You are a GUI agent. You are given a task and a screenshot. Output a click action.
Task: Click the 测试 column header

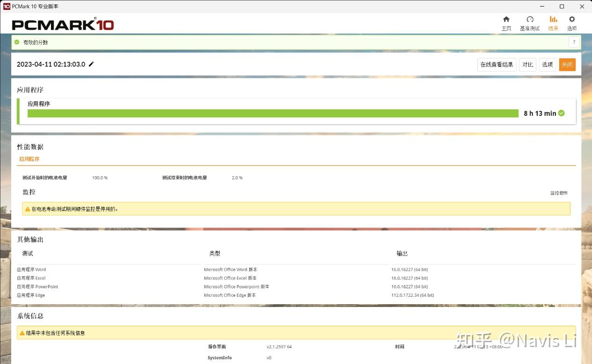click(28, 253)
